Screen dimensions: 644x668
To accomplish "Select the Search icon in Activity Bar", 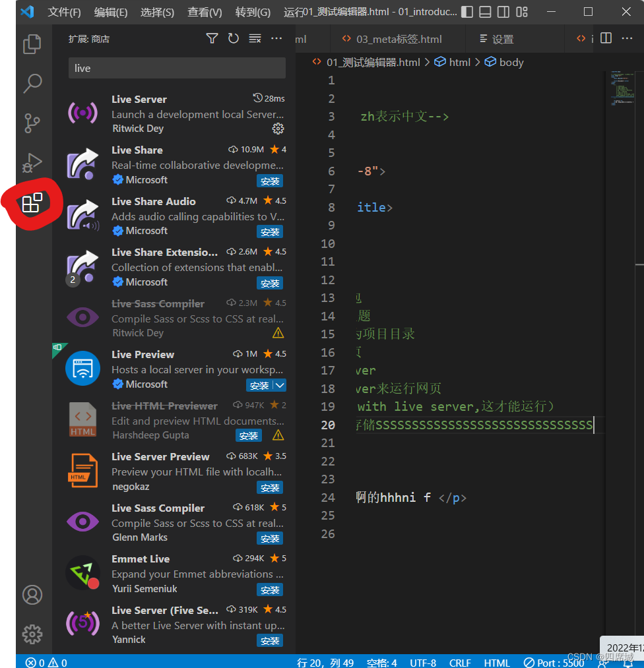I will [x=32, y=83].
